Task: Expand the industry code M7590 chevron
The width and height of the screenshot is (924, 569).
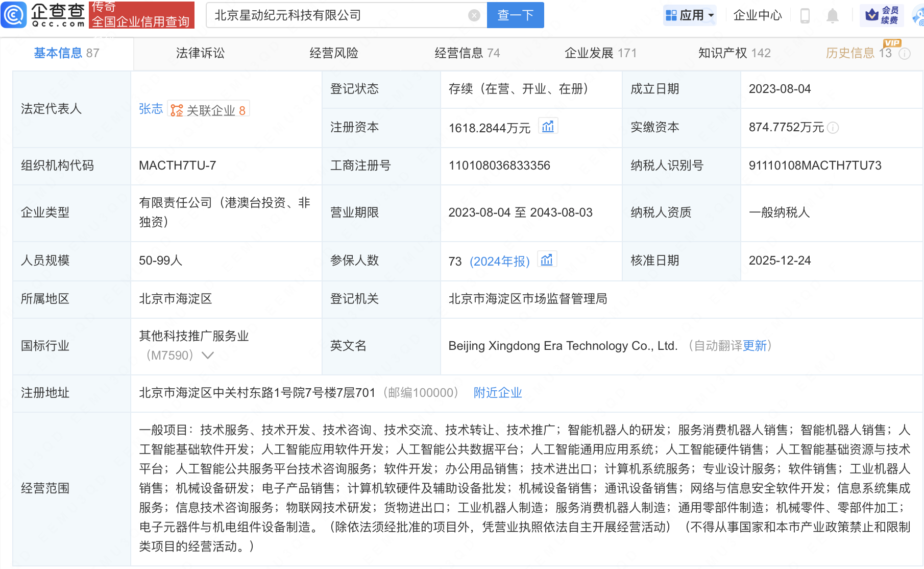Action: tap(208, 355)
